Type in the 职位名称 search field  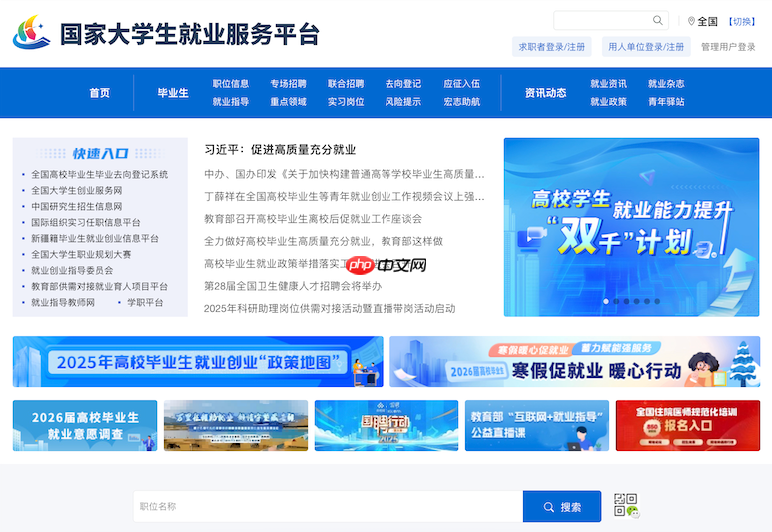(x=328, y=507)
